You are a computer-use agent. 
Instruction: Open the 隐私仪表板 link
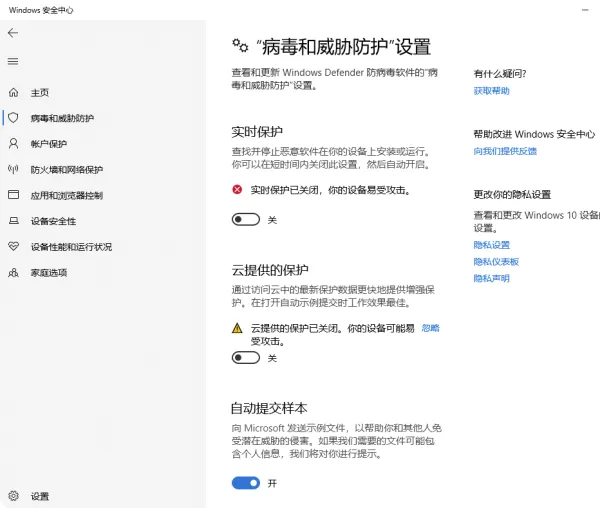point(494,262)
